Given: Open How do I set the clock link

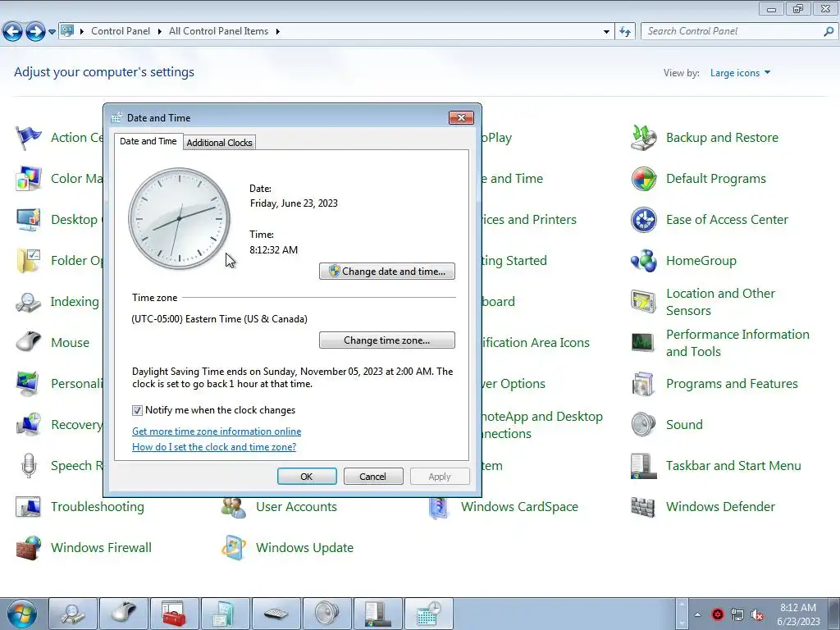Looking at the screenshot, I should coord(214,447).
